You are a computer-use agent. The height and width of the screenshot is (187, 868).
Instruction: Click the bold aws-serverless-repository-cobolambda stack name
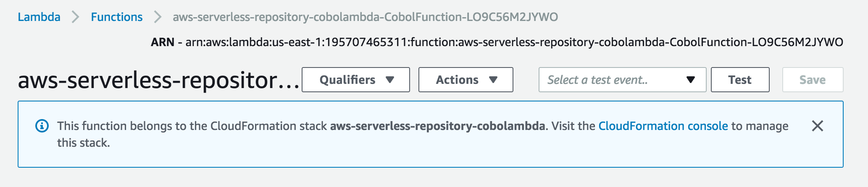point(437,126)
